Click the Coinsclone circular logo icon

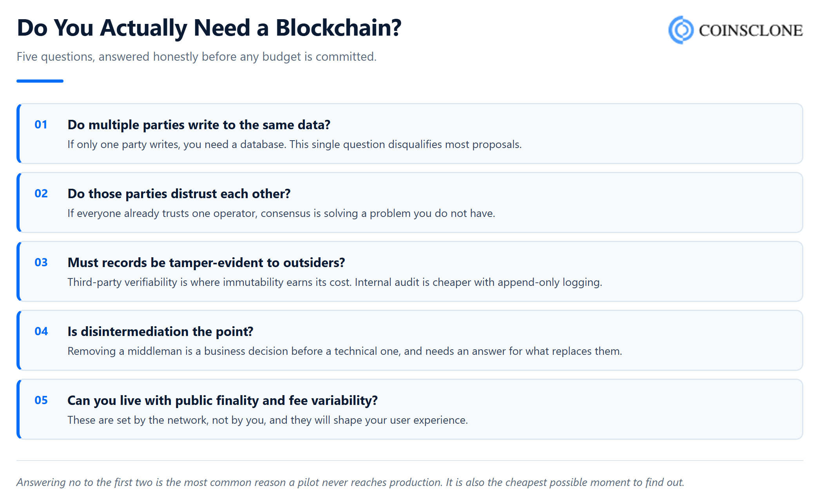(x=681, y=30)
